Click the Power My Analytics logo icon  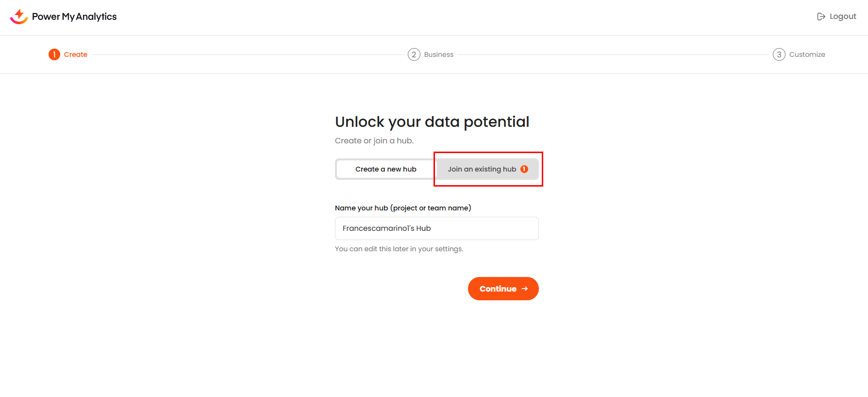pos(19,17)
